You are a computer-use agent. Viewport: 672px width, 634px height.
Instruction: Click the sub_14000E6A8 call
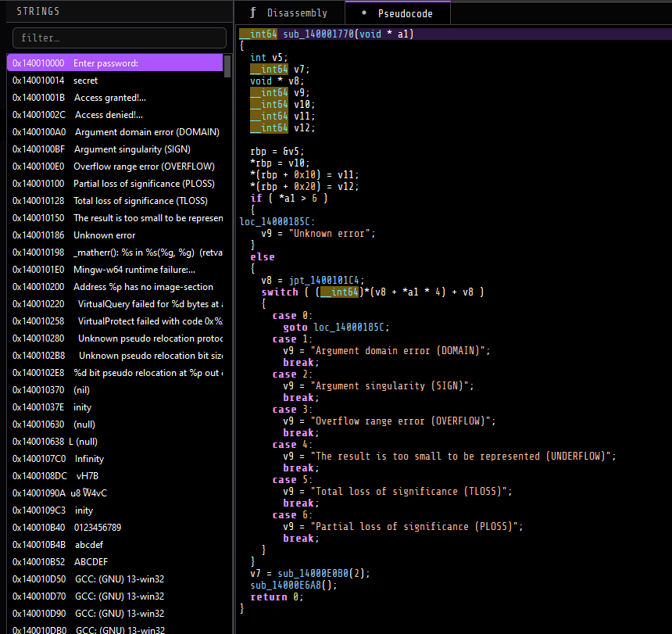[285, 585]
